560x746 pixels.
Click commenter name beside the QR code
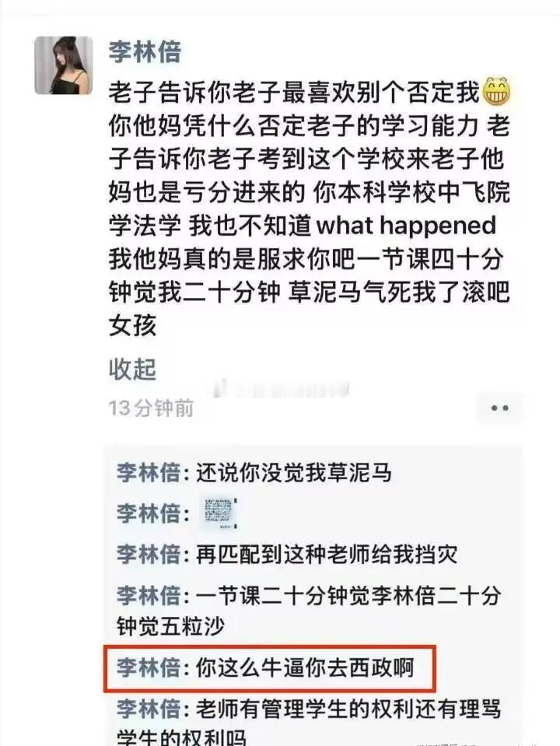(x=149, y=513)
